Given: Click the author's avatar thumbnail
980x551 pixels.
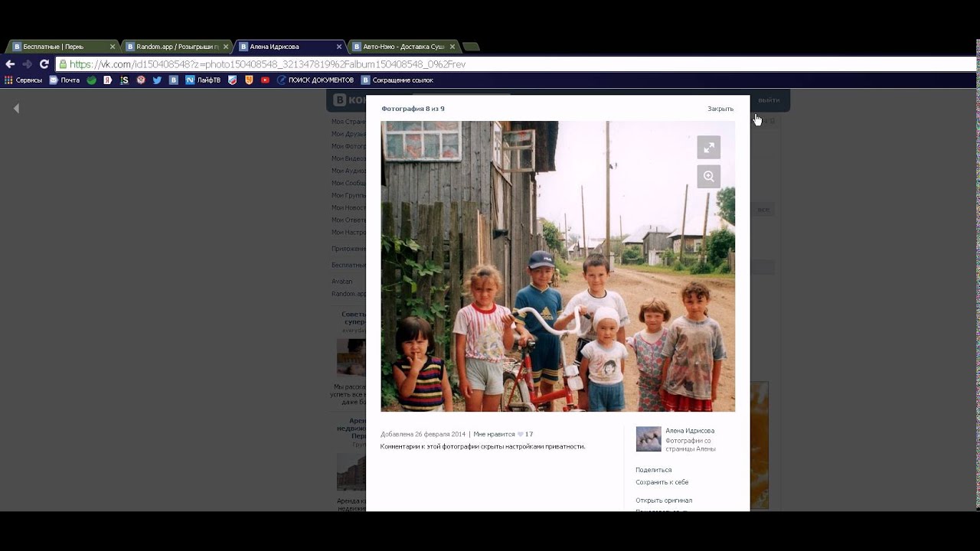Looking at the screenshot, I should 648,439.
